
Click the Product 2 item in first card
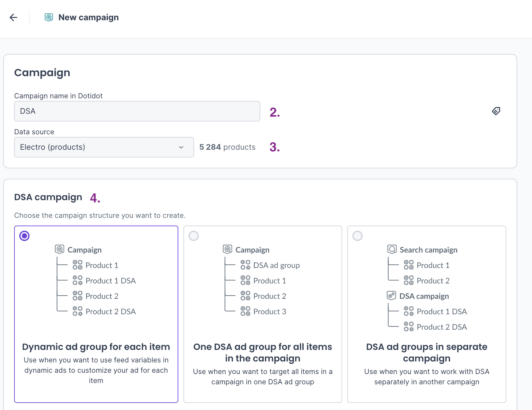pyautogui.click(x=102, y=296)
